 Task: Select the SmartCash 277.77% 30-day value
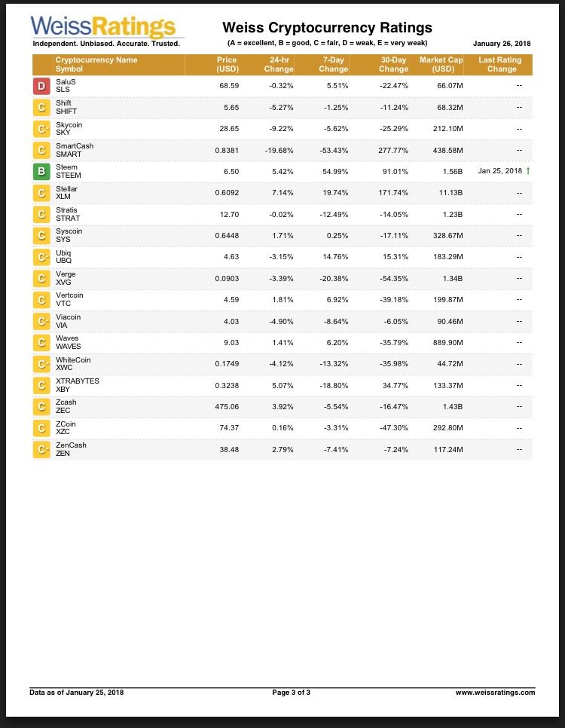point(392,151)
